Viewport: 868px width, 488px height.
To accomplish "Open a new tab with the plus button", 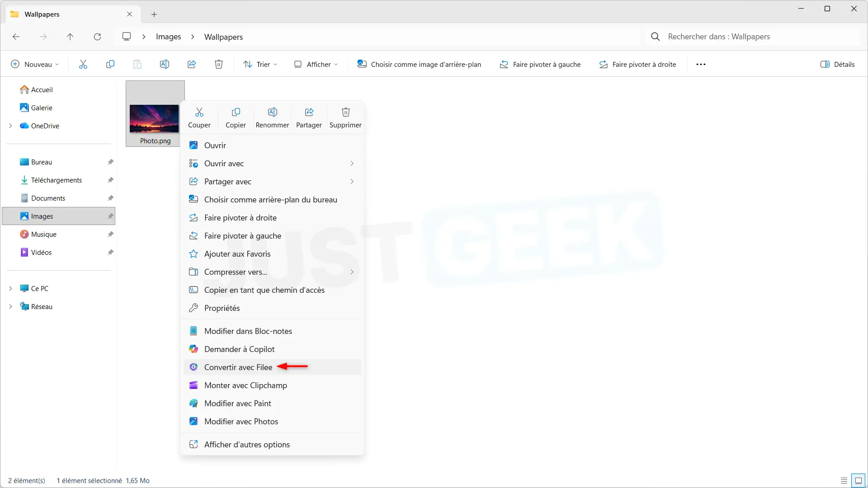I will 154,14.
